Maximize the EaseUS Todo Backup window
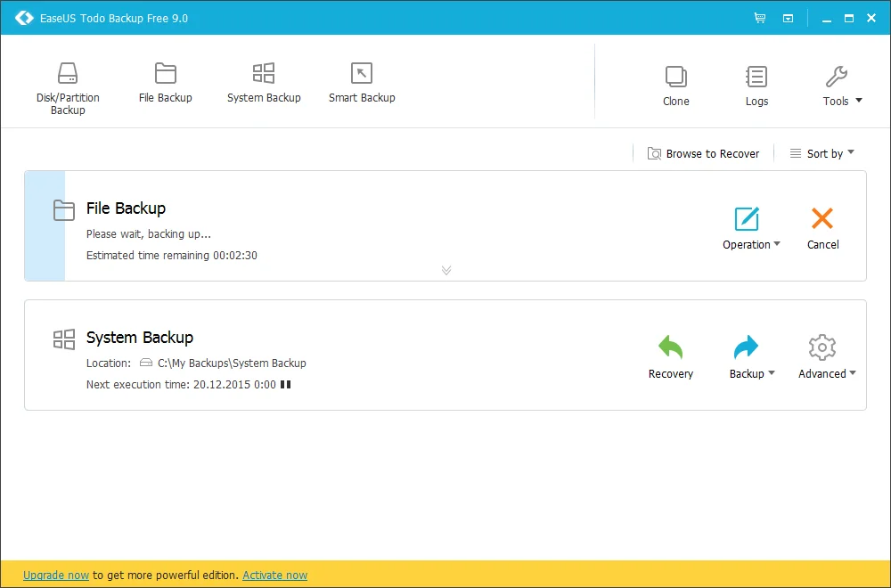The width and height of the screenshot is (891, 588). click(849, 19)
